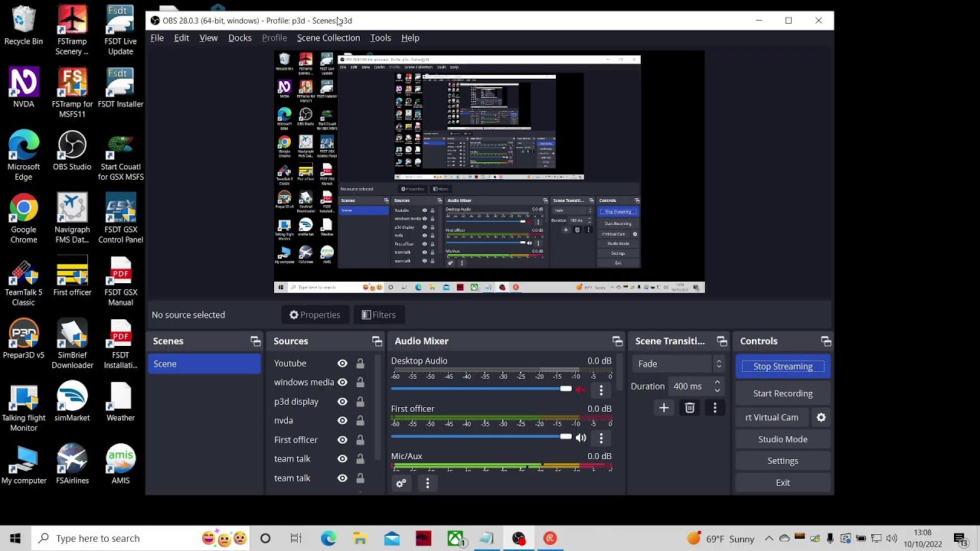This screenshot has width=980, height=551.
Task: Open the Edit menu
Action: click(181, 38)
